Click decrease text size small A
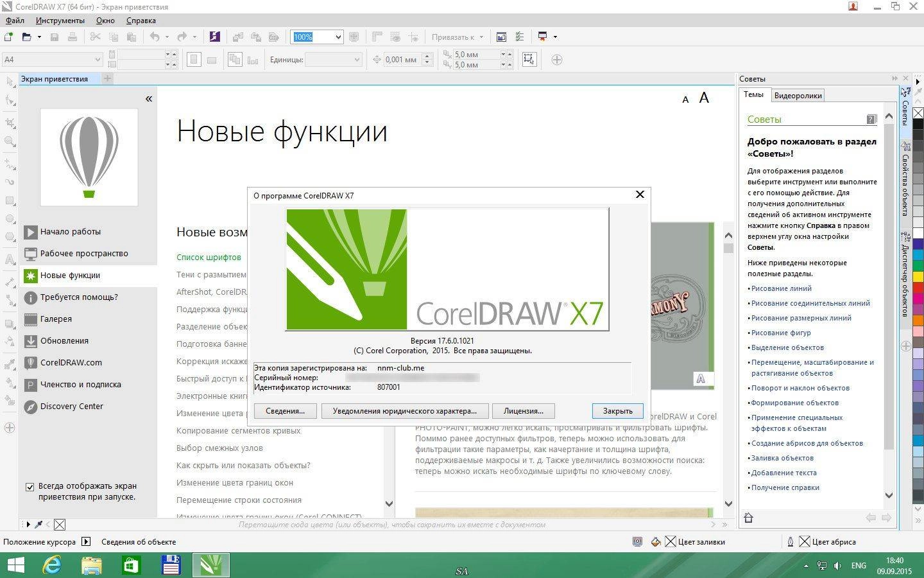Screen dimensions: 924x578 685,100
